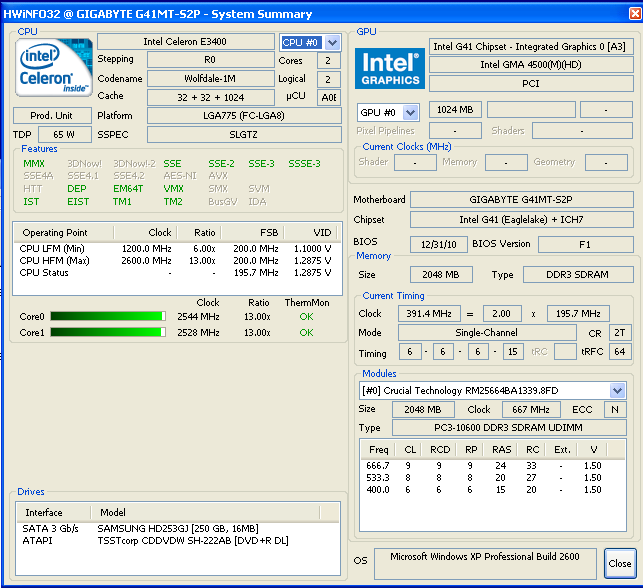Click the Intel Celeron inside logo
The height and width of the screenshot is (588, 643).
click(x=54, y=68)
